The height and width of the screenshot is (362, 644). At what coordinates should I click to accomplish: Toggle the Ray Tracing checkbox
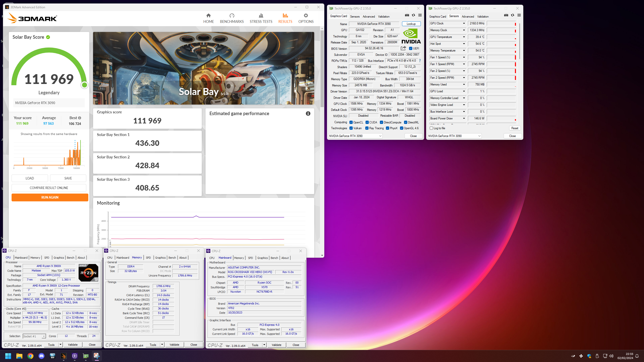click(x=367, y=128)
